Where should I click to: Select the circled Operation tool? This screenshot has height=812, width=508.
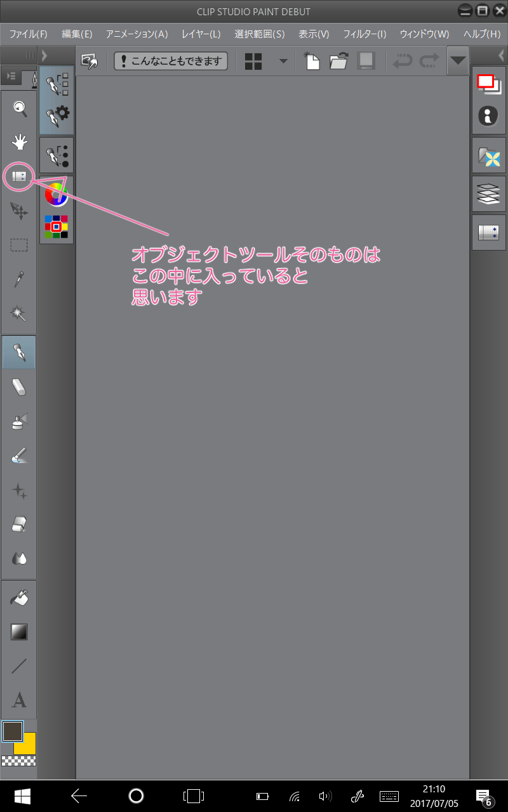click(18, 177)
